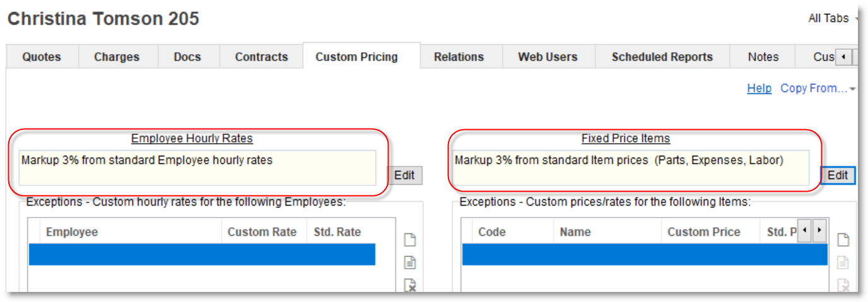
Task: Open the Copy From dropdown
Action: [818, 89]
